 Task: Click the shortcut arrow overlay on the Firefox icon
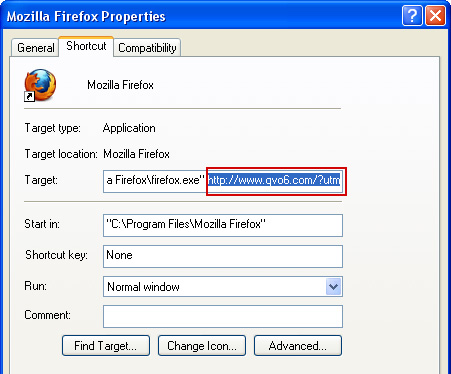[29, 97]
